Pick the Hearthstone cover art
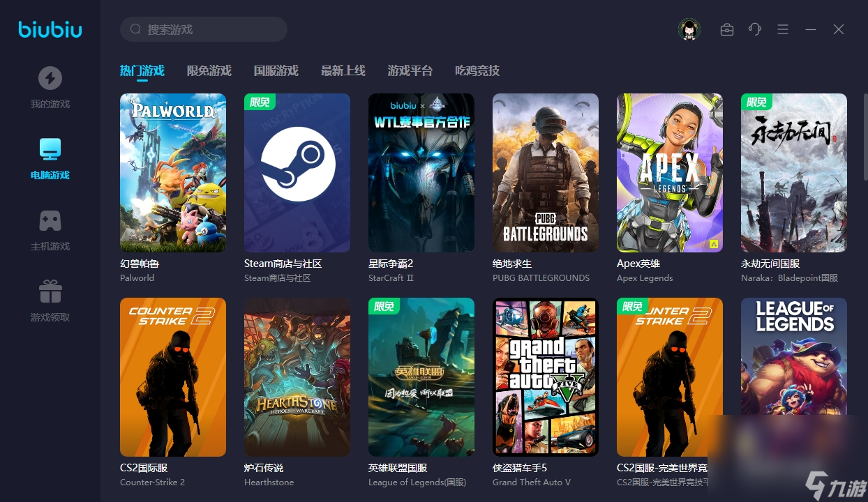868x502 pixels. 297,377
